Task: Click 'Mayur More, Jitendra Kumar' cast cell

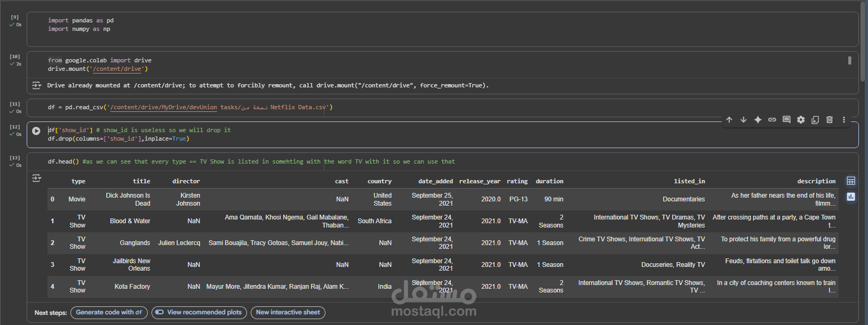Action: 277,287
